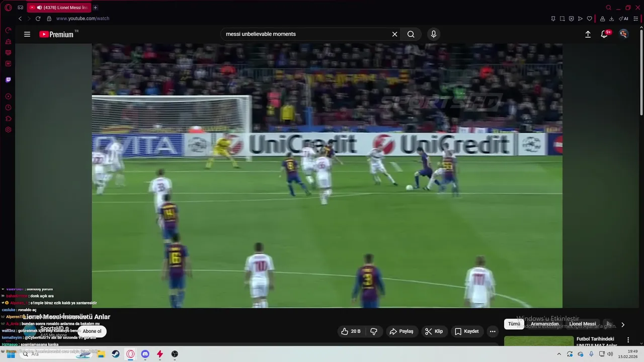
Task: Open the workspaces icon beside Opera logo
Action: 21,8
